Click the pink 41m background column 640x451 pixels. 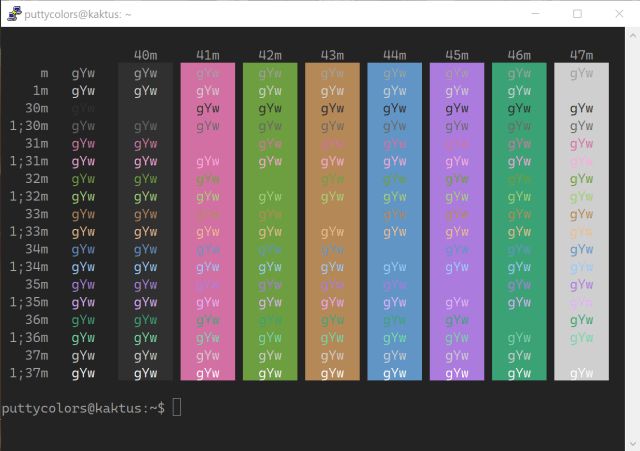(x=208, y=222)
